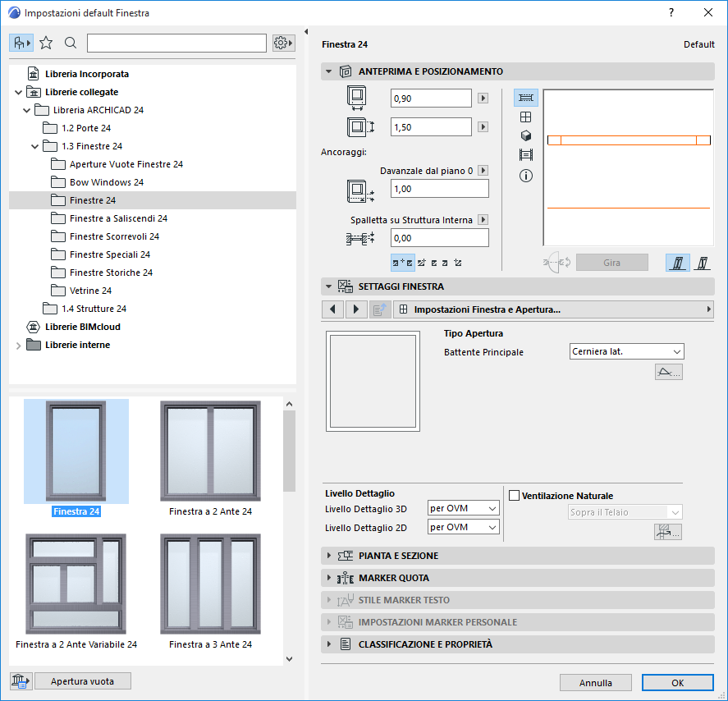Click the front elevation preview icon
The image size is (728, 701).
(x=526, y=117)
